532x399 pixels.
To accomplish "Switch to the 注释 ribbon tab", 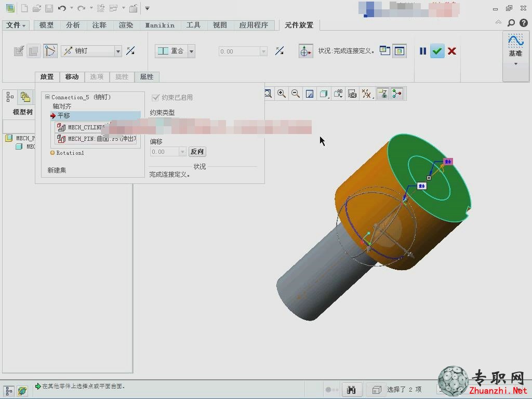I will click(x=99, y=25).
